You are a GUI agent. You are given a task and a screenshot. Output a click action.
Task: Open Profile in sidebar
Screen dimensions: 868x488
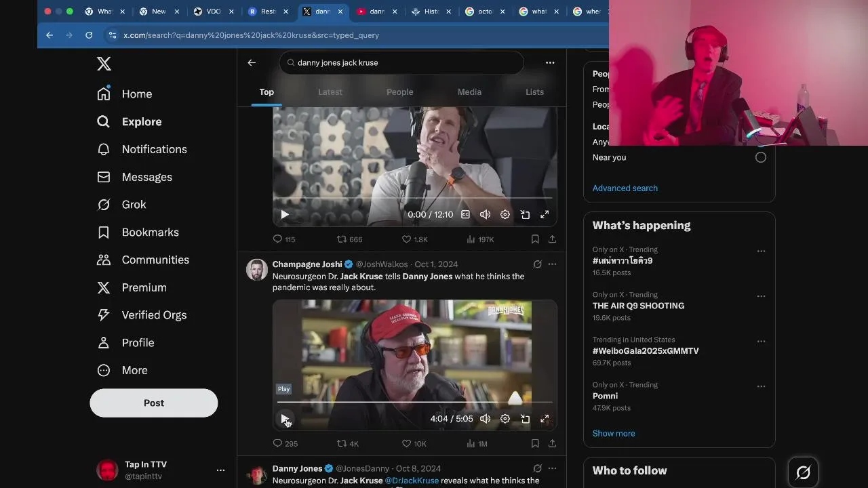click(x=125, y=342)
